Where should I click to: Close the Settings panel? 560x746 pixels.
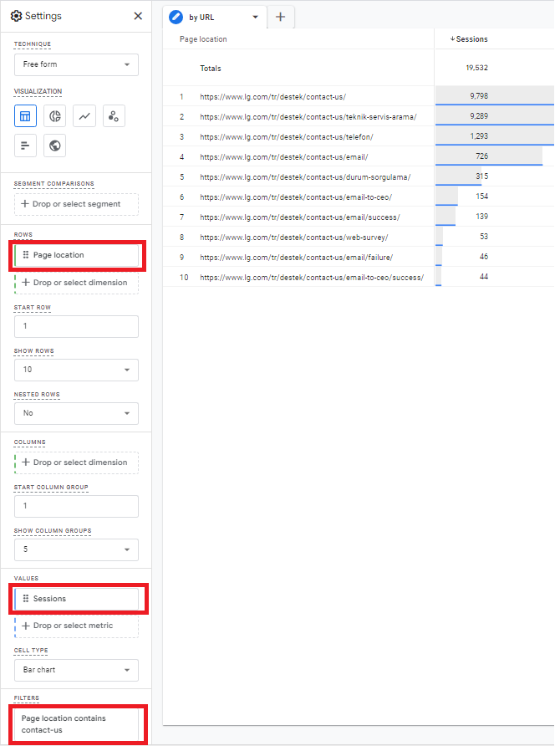click(x=138, y=16)
